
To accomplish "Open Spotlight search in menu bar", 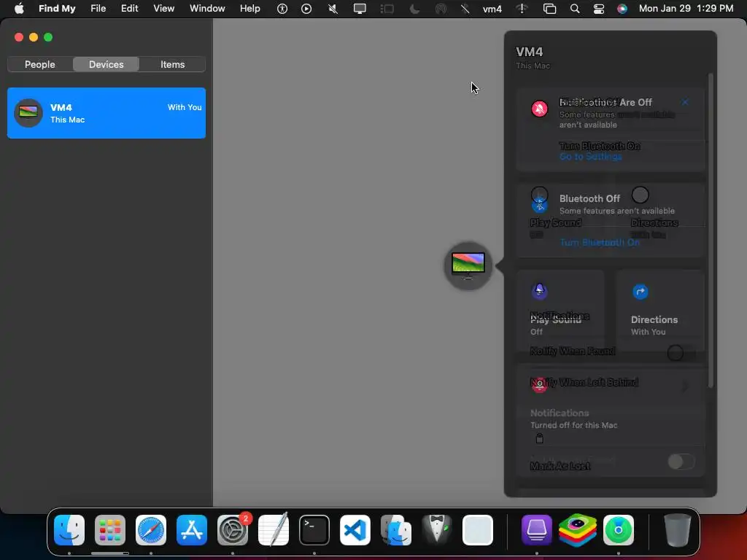I will (x=575, y=9).
